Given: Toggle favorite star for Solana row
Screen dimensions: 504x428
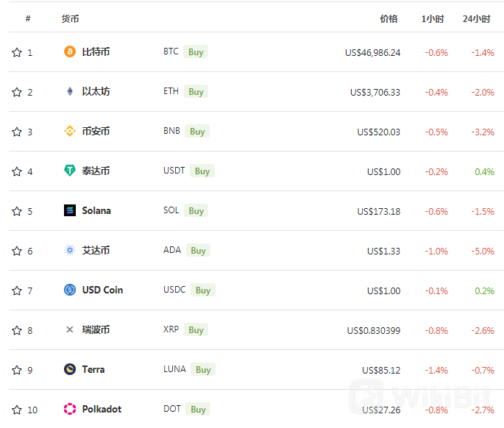Looking at the screenshot, I should coord(17,211).
